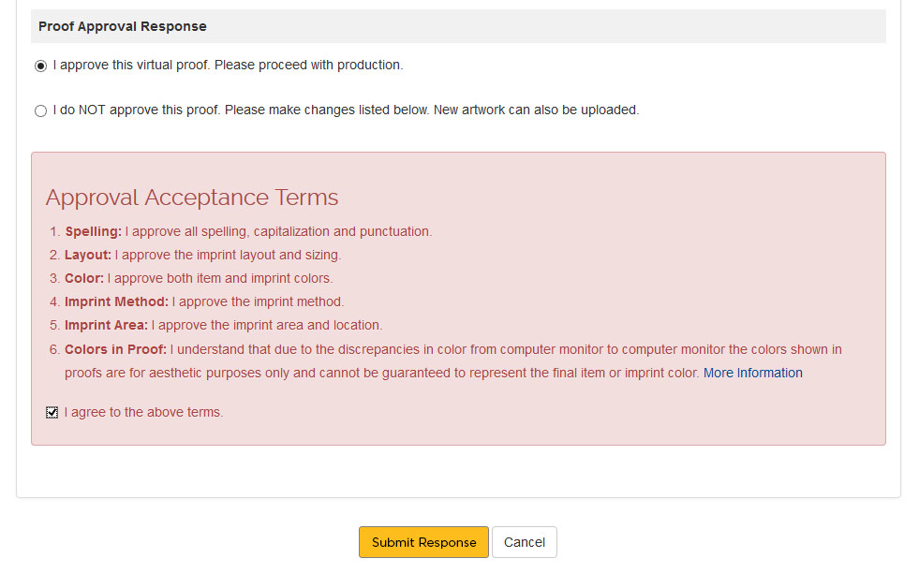
Task: Choose the 'I do NOT approve' radio button
Action: pyautogui.click(x=40, y=111)
